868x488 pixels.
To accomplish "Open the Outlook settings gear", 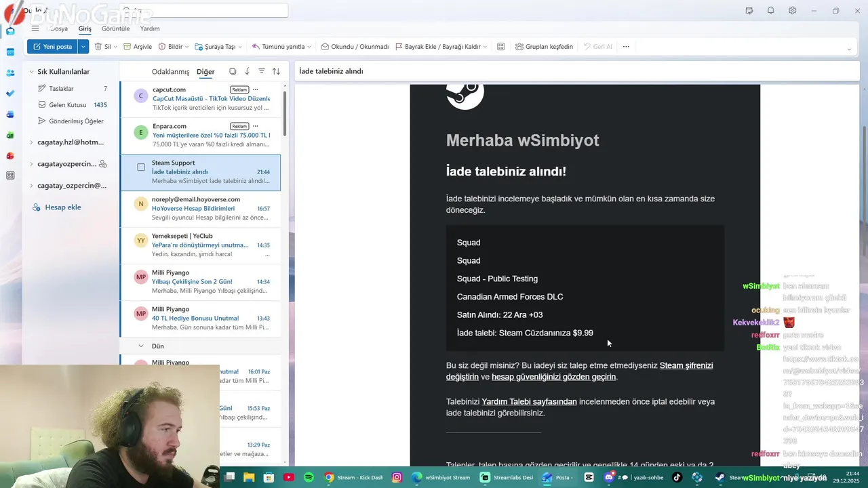I will [x=792, y=11].
